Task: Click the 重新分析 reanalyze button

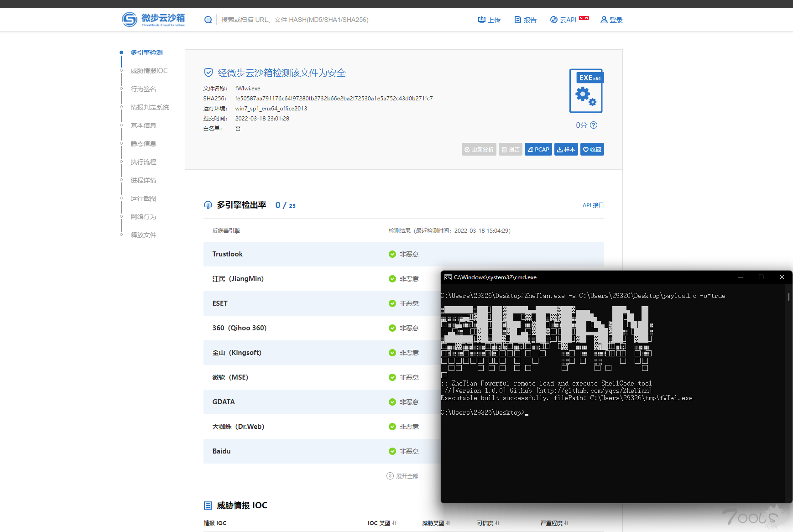Action: point(479,149)
